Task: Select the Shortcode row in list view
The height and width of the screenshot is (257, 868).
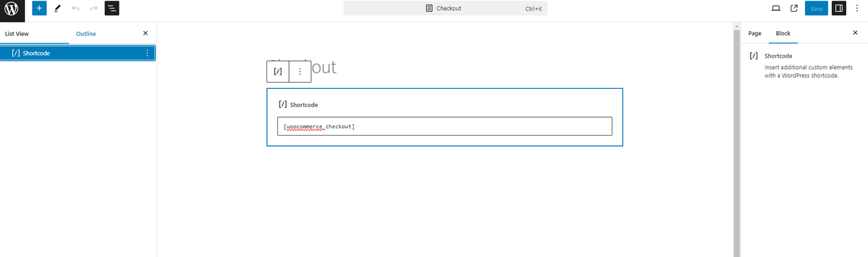Action: [x=78, y=53]
